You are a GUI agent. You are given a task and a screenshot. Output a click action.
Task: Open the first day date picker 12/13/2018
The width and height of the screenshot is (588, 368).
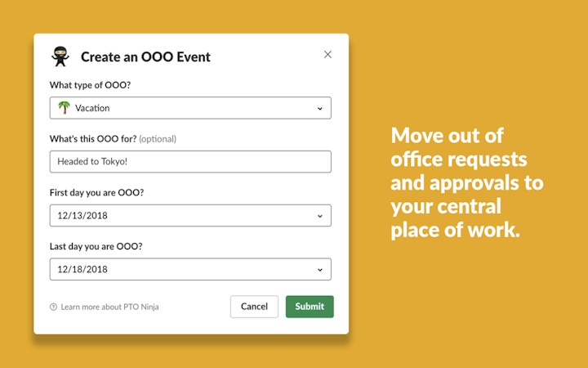tap(189, 216)
